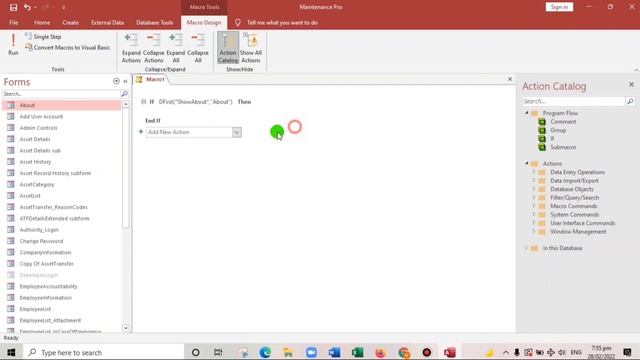Click the Forms search magnifier icon
Image resolution: width=640 pixels, height=360 pixels.
click(124, 94)
